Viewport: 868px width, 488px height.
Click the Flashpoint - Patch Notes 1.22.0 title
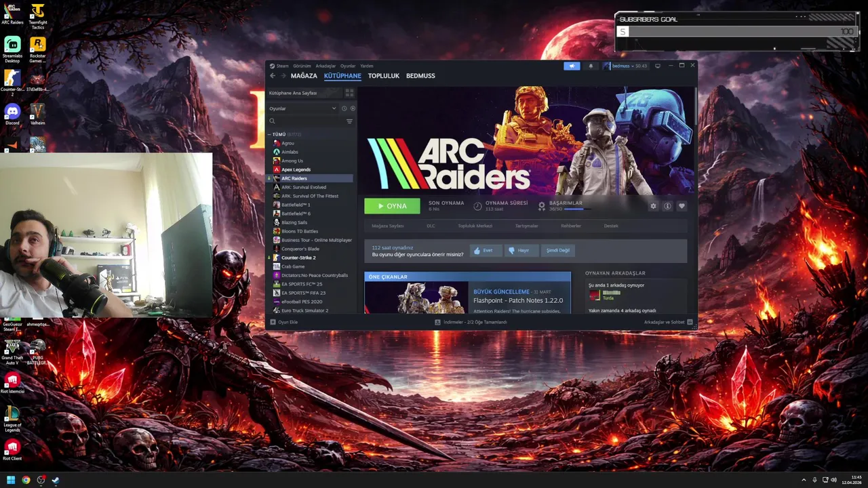[518, 300]
